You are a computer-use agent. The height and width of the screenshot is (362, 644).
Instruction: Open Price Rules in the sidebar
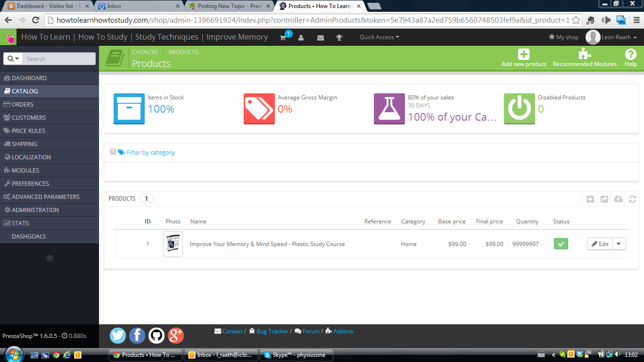pos(50,131)
